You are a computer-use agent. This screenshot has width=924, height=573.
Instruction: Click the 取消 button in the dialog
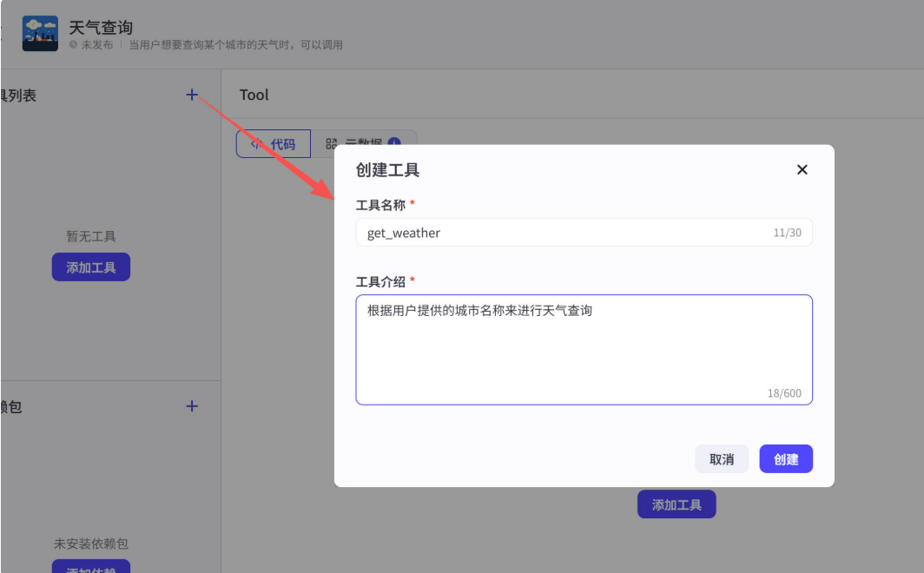(x=722, y=458)
